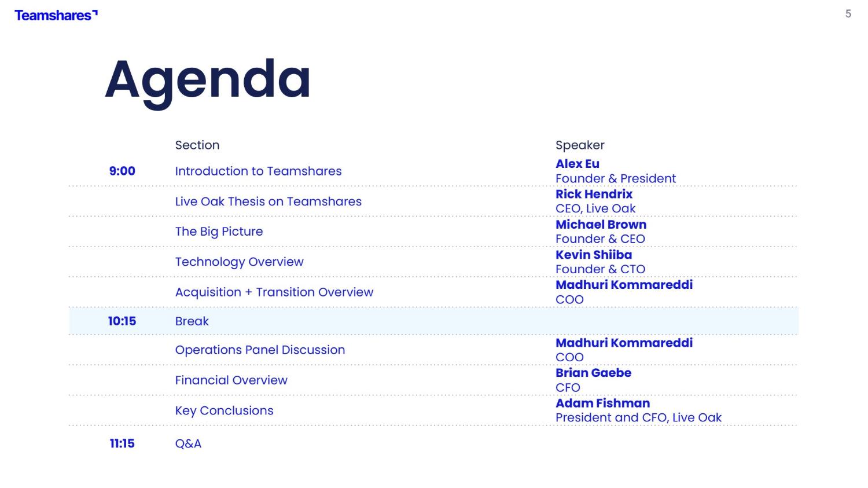The width and height of the screenshot is (868, 488).
Task: Open Introduction to Teamshares section
Action: 258,171
